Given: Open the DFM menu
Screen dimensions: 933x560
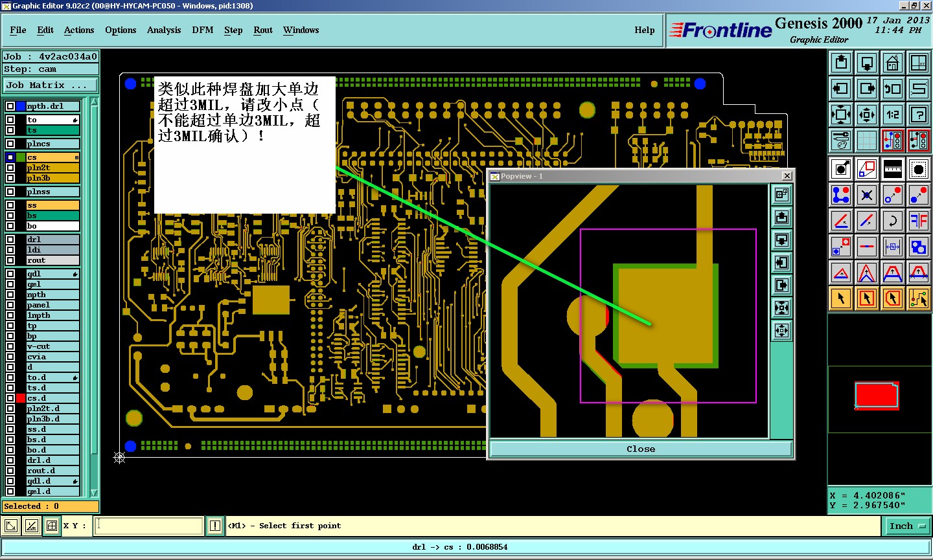Looking at the screenshot, I should [x=203, y=30].
